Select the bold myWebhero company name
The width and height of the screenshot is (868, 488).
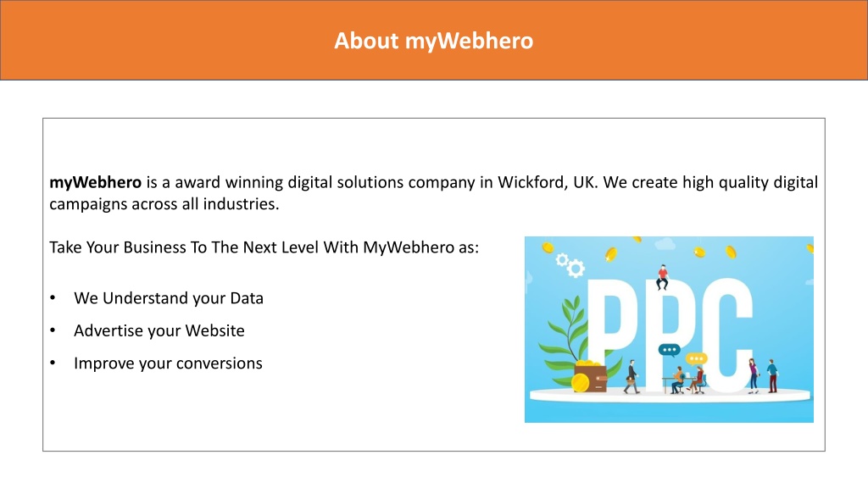pyautogui.click(x=95, y=182)
